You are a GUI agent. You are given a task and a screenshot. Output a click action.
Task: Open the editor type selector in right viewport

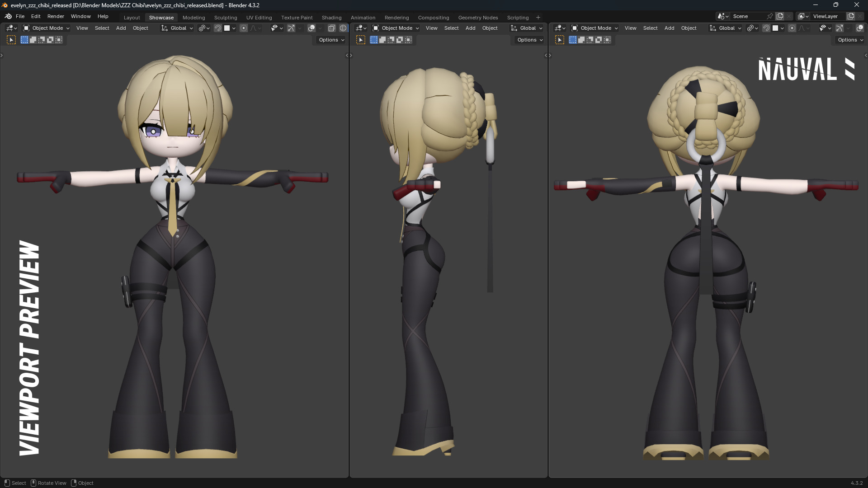tap(560, 28)
